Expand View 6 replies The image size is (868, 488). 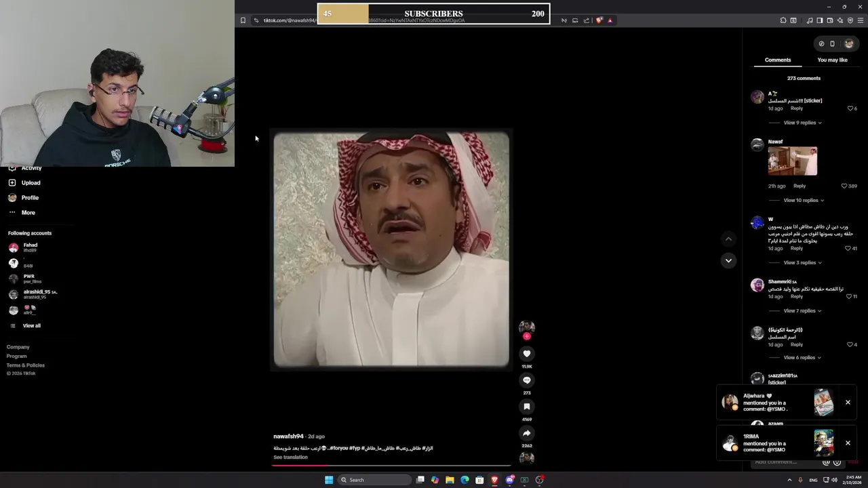coord(802,357)
